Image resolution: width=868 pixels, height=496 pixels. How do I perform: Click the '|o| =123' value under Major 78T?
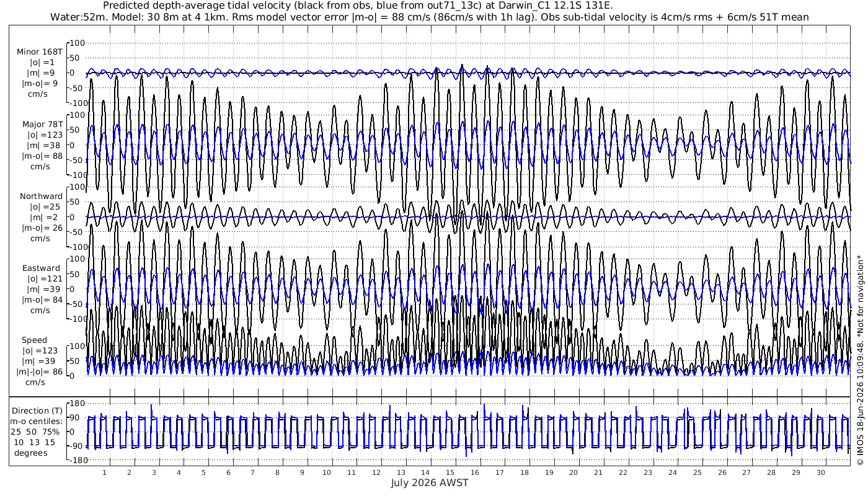pos(45,135)
